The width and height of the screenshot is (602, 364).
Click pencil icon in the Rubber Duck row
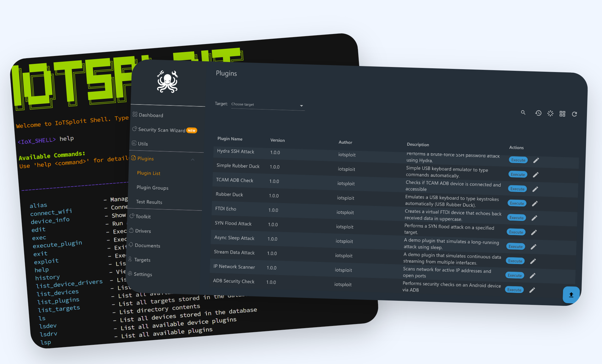pyautogui.click(x=535, y=204)
